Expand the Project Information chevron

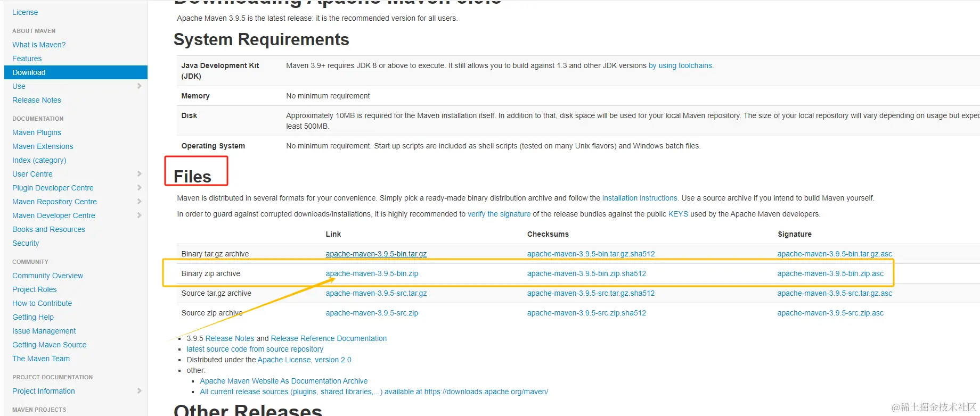tap(139, 391)
